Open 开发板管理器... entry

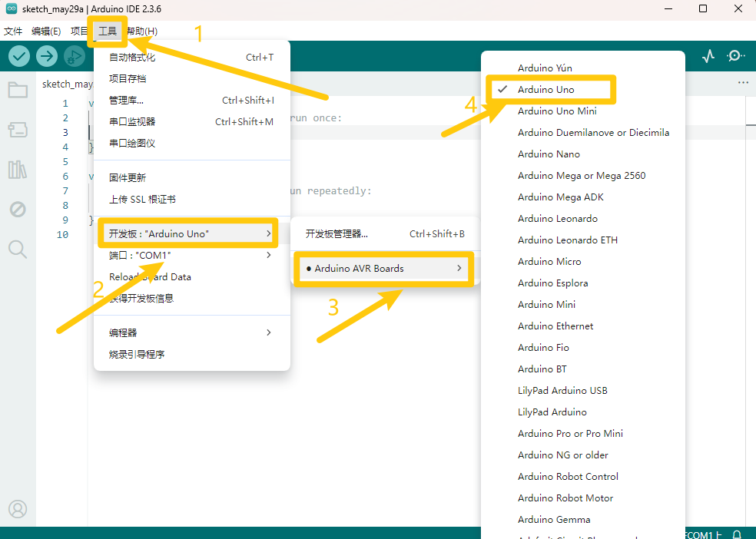click(x=384, y=234)
